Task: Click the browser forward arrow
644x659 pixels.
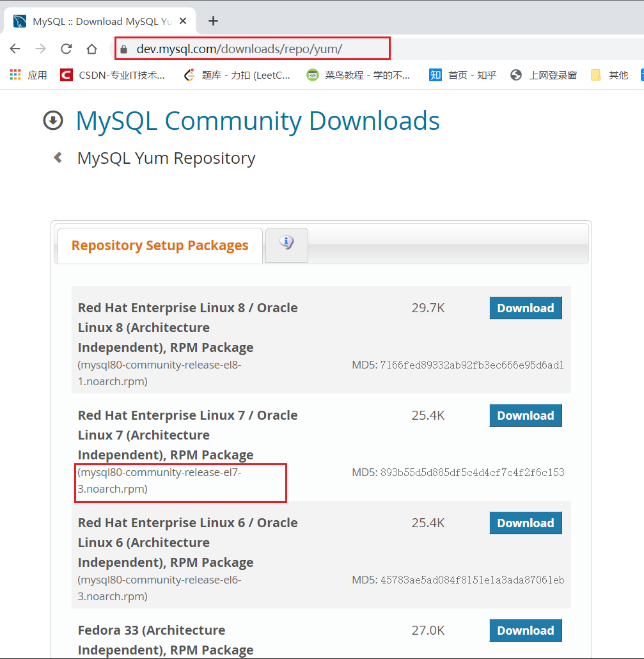Action: [40, 49]
